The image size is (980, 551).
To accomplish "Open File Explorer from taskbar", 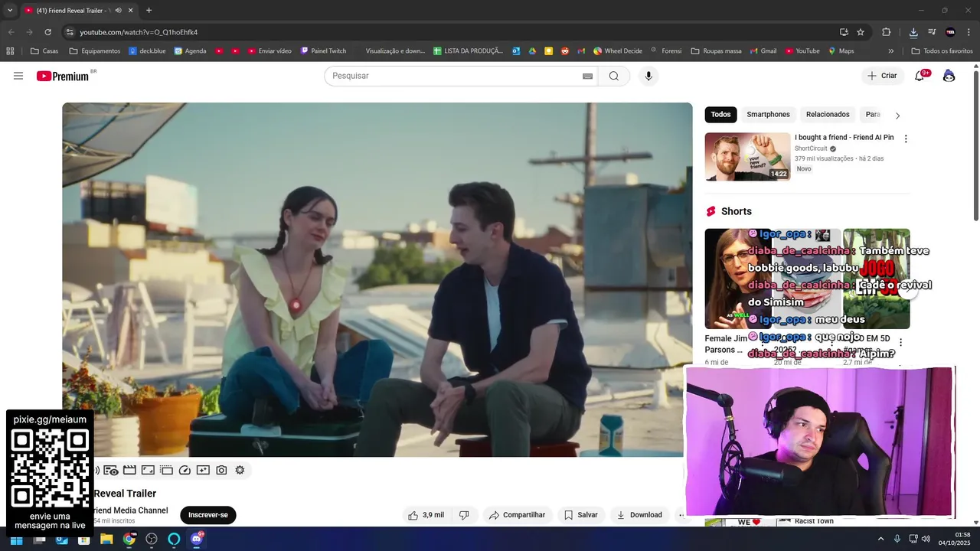I will pos(106,540).
